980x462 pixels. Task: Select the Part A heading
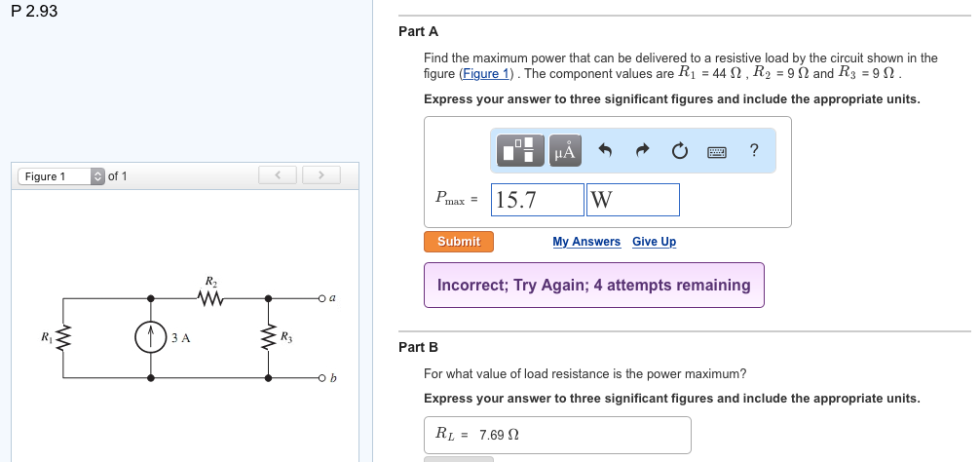click(x=419, y=31)
